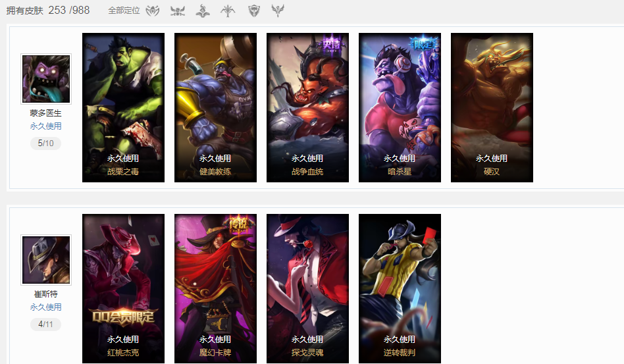
Task: Click 永久使用 link under 蒙多医生
Action: pos(46,126)
